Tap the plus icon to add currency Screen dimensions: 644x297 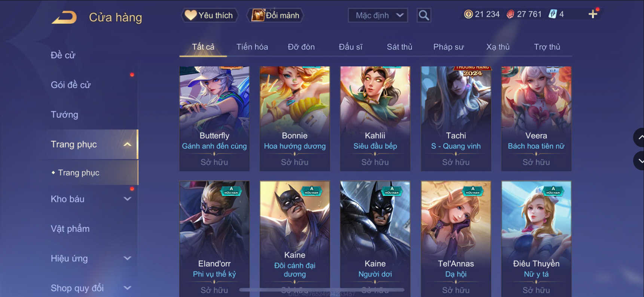(593, 14)
